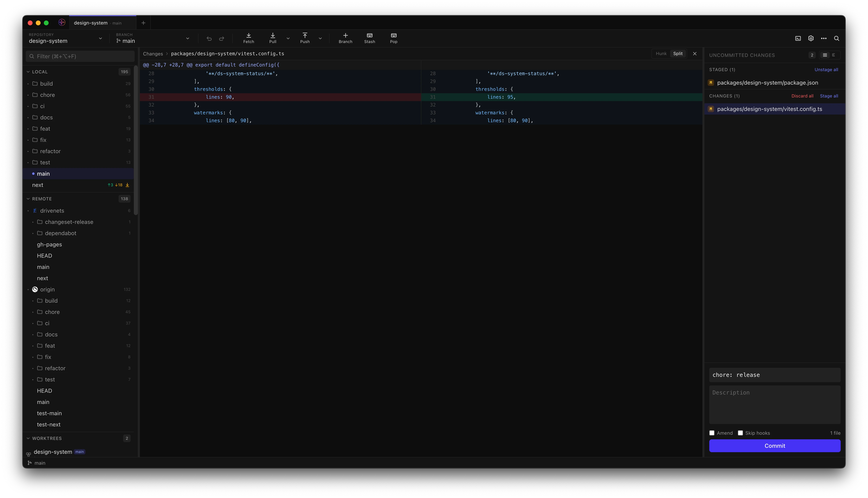Click the Stage all link
Image resolution: width=868 pixels, height=498 pixels.
829,96
